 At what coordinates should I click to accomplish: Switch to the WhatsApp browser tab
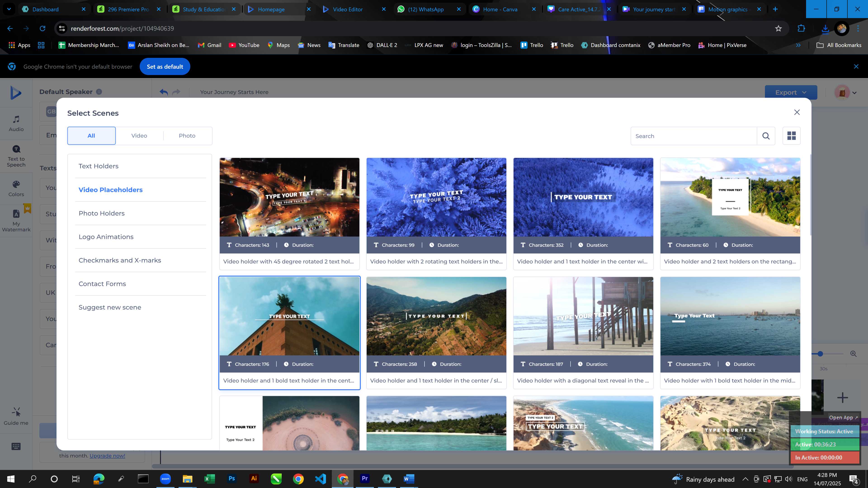coord(429,9)
